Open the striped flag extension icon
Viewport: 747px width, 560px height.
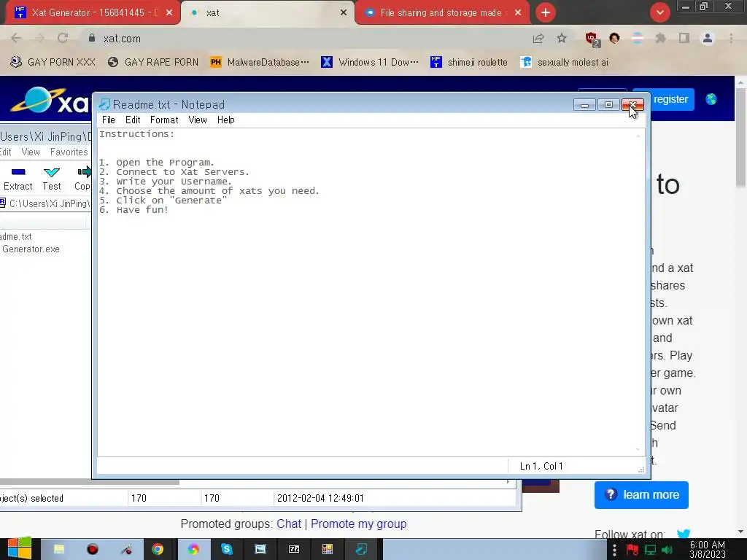[637, 38]
